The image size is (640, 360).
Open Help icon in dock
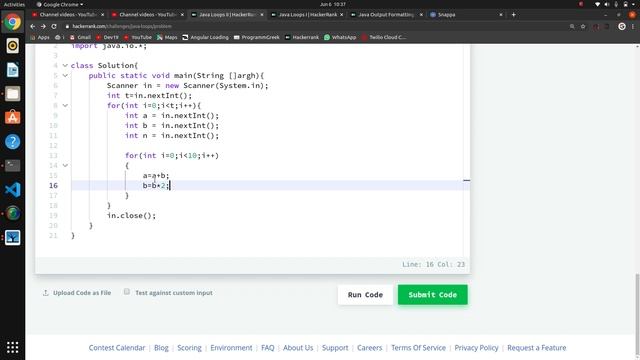(x=13, y=142)
